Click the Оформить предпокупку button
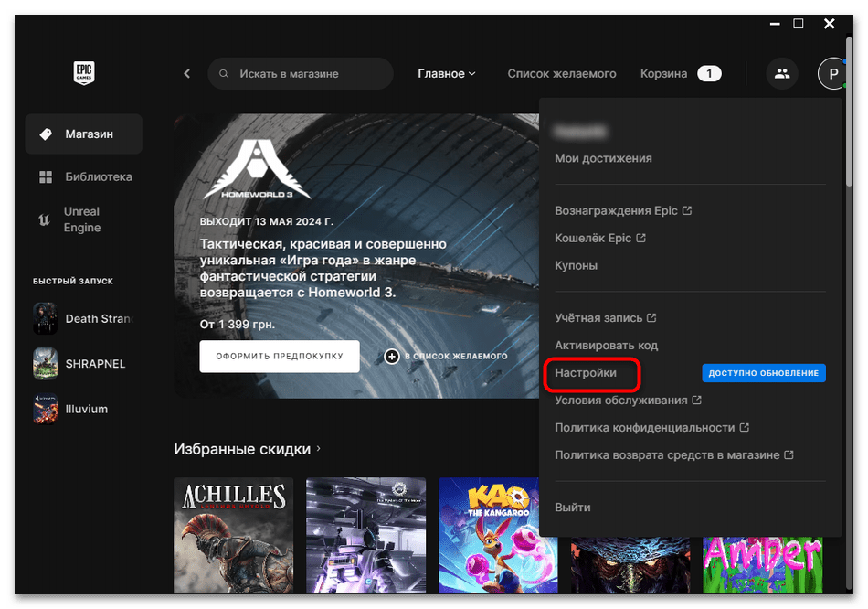The image size is (868, 609). (x=280, y=356)
